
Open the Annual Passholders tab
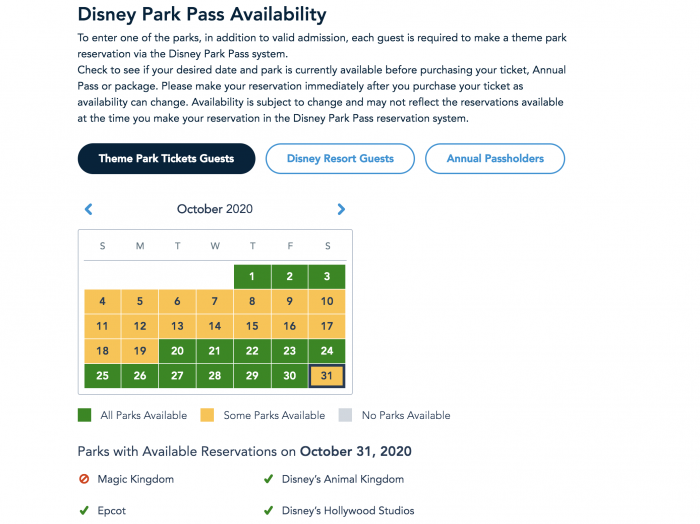point(495,158)
